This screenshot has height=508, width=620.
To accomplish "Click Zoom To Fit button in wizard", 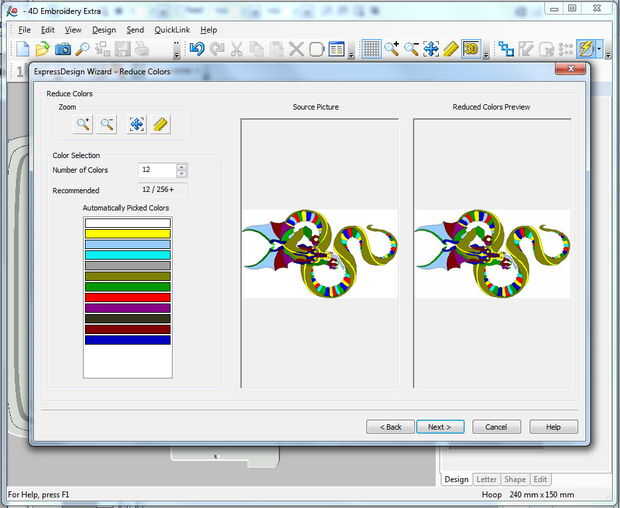I will point(137,125).
